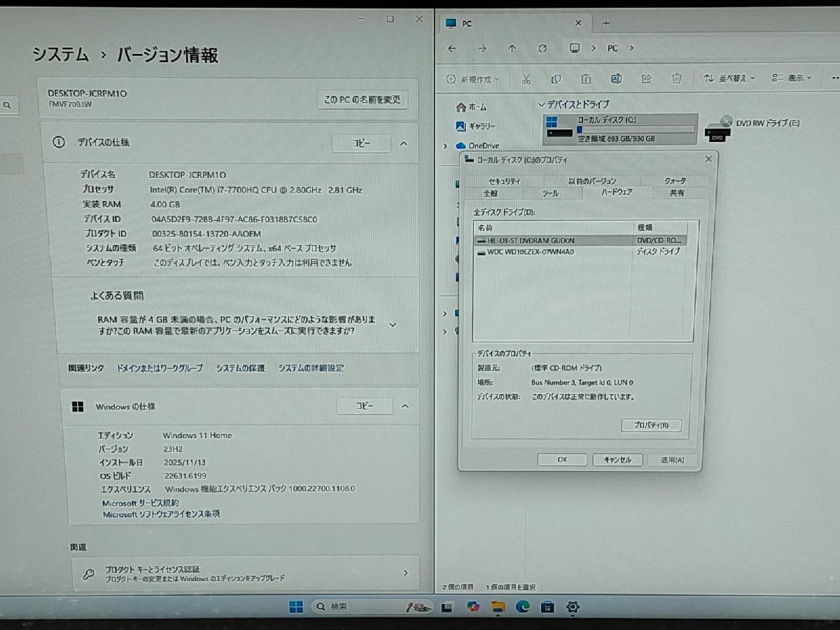The height and width of the screenshot is (630, 840).
Task: Open システムの詳細設定 link
Action: click(x=310, y=367)
